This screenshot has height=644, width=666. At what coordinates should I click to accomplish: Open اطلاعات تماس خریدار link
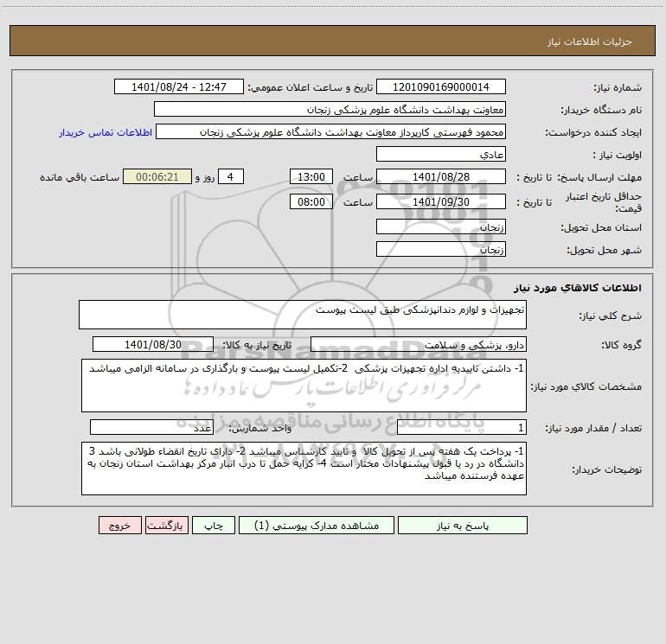[106, 132]
